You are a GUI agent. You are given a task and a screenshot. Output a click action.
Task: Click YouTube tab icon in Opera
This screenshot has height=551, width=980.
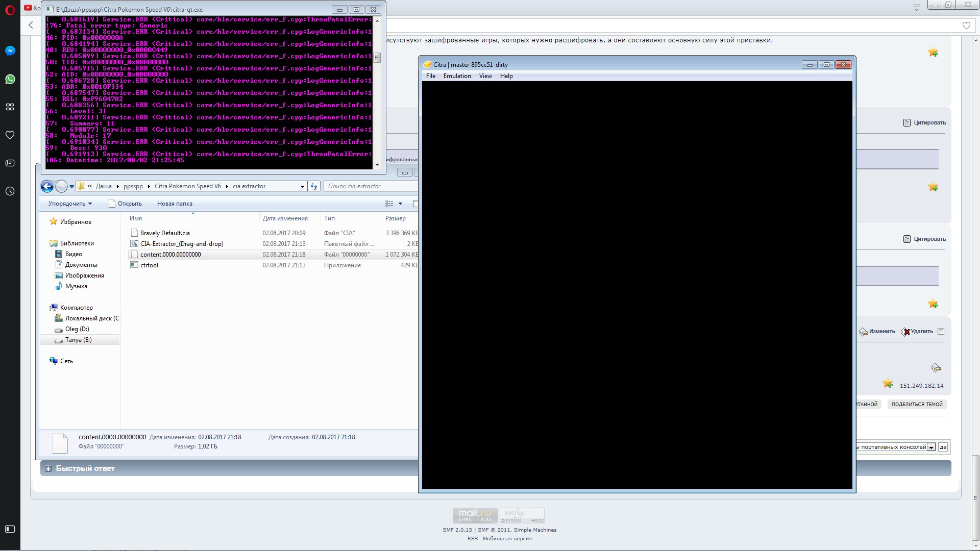28,8
